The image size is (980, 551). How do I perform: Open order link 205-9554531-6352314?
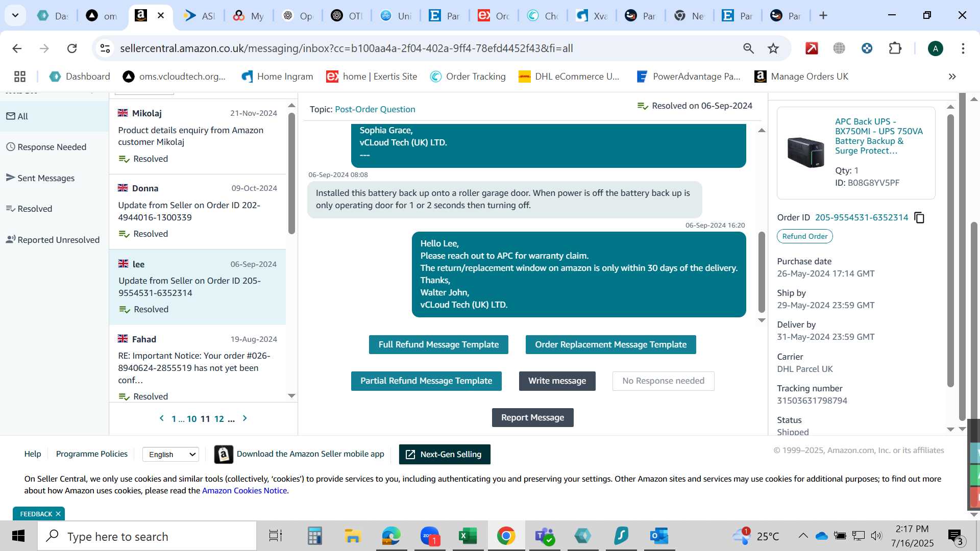pyautogui.click(x=862, y=218)
